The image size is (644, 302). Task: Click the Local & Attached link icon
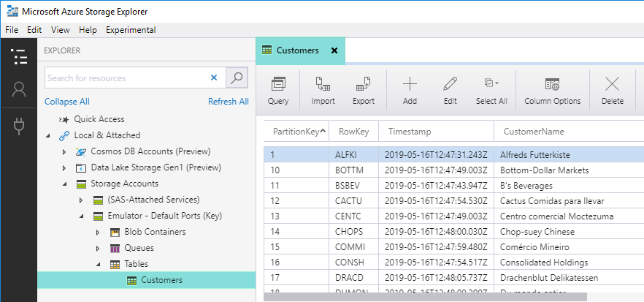point(64,135)
